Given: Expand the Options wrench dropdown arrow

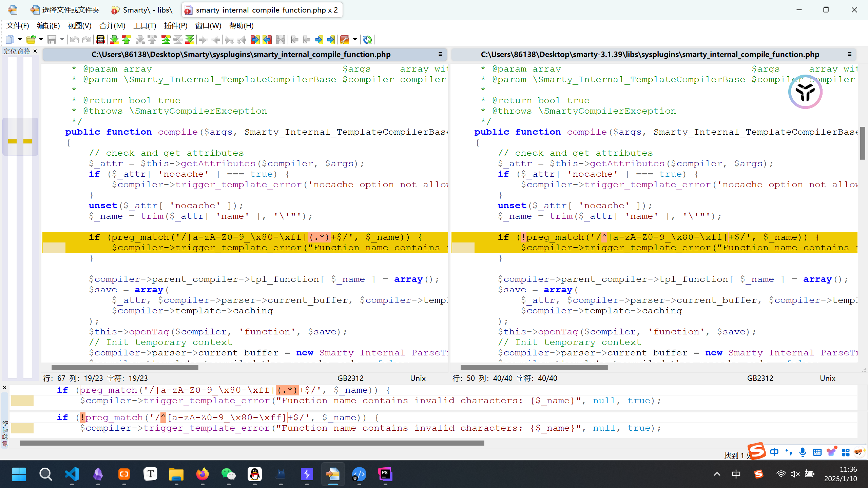Looking at the screenshot, I should click(355, 40).
